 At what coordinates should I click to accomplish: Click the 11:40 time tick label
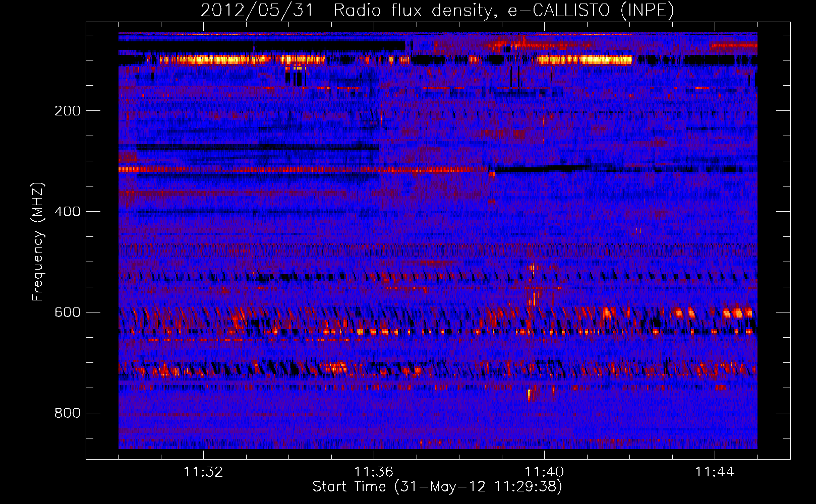544,472
